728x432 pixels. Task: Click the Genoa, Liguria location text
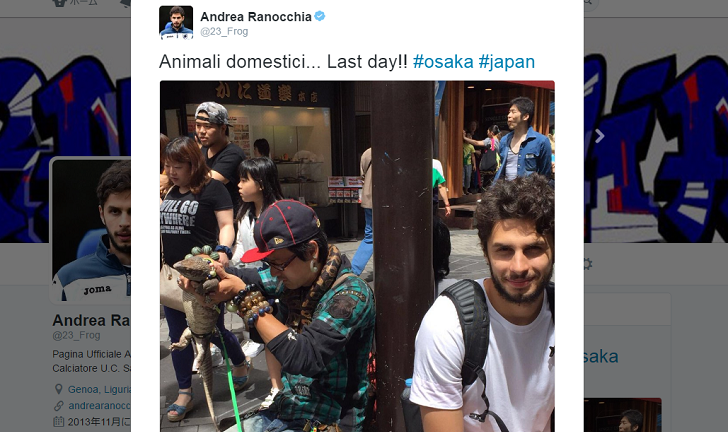point(99,389)
